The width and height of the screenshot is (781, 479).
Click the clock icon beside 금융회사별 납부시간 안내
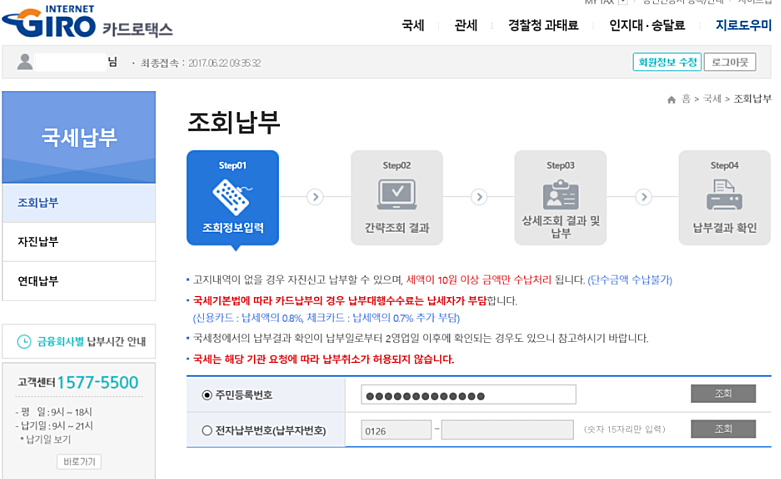(x=24, y=342)
